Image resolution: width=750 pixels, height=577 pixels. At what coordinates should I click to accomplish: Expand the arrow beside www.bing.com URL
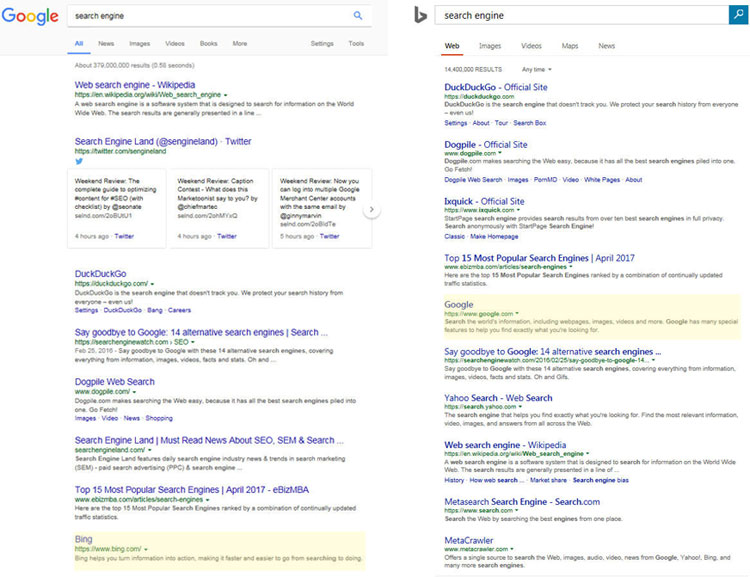point(146,549)
